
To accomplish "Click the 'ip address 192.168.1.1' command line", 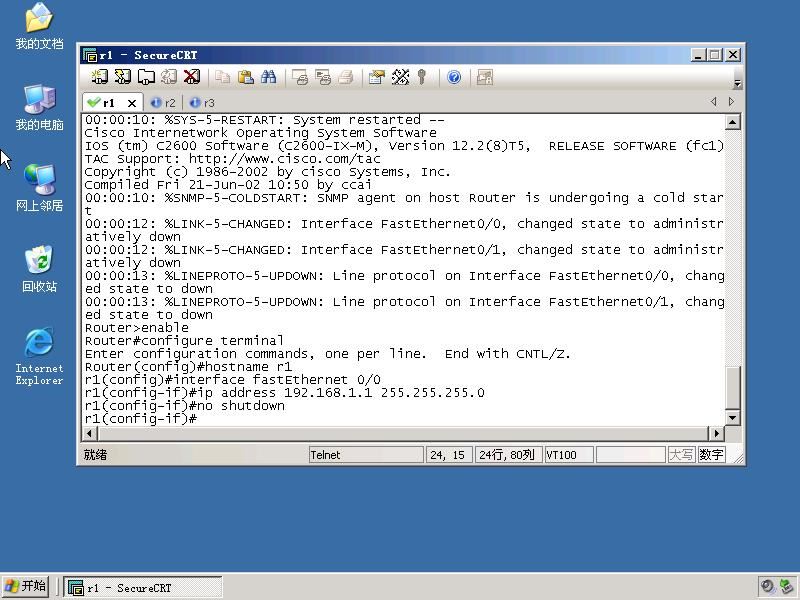I will pyautogui.click(x=285, y=393).
